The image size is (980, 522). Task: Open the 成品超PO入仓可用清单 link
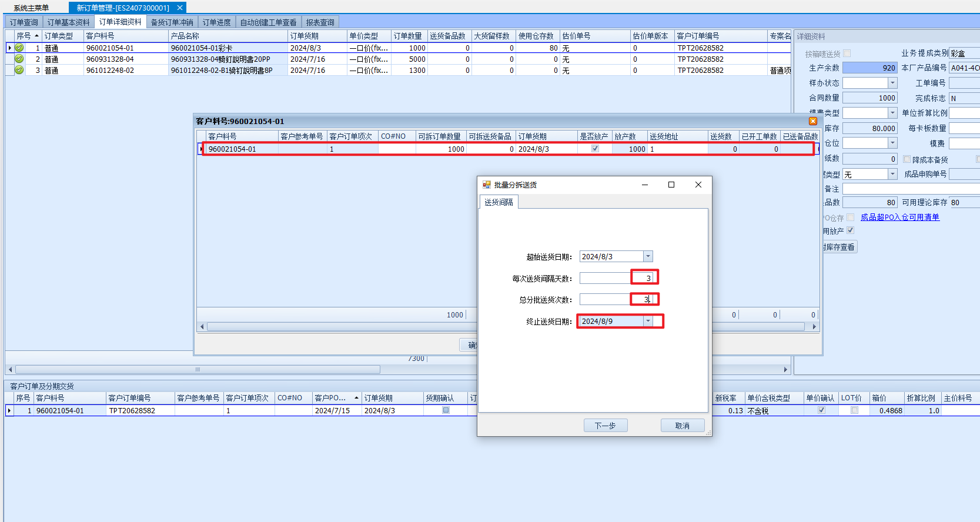pos(900,217)
